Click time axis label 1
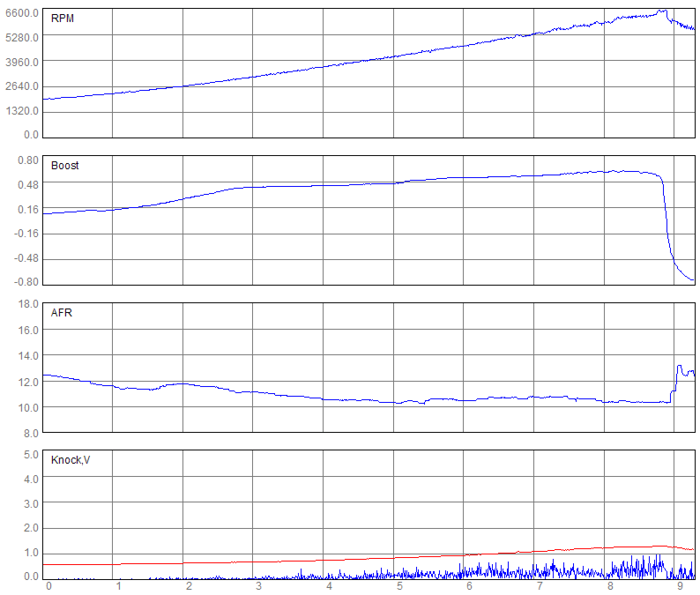Screen dimensions: 700x595 (x=119, y=586)
